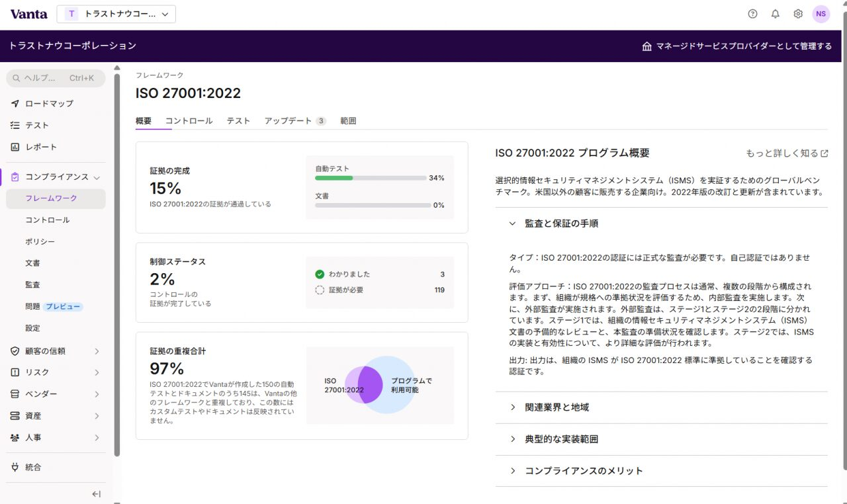Click the 制御ステータス 2% value

pos(162,278)
